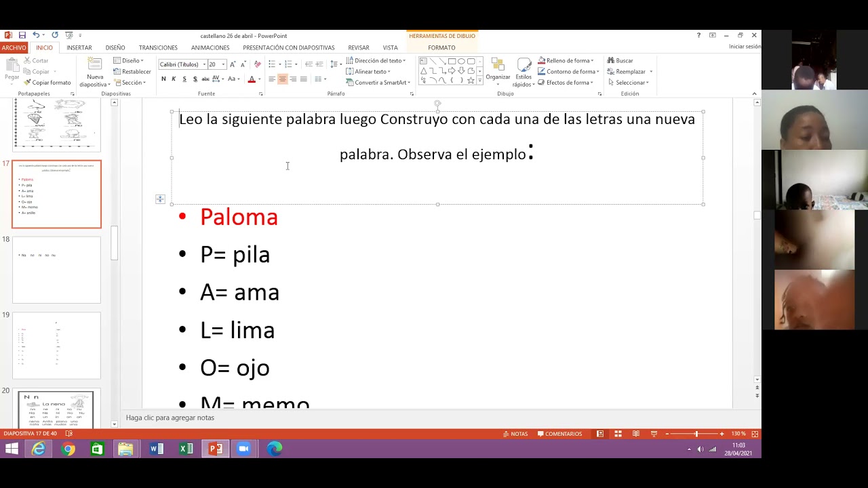Viewport: 868px width, 488px height.
Task: Switch to reading view
Action: (x=635, y=434)
